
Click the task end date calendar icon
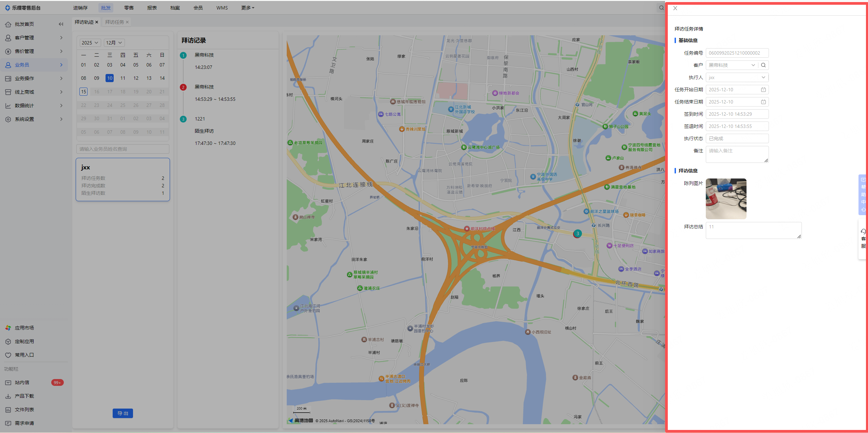point(763,102)
